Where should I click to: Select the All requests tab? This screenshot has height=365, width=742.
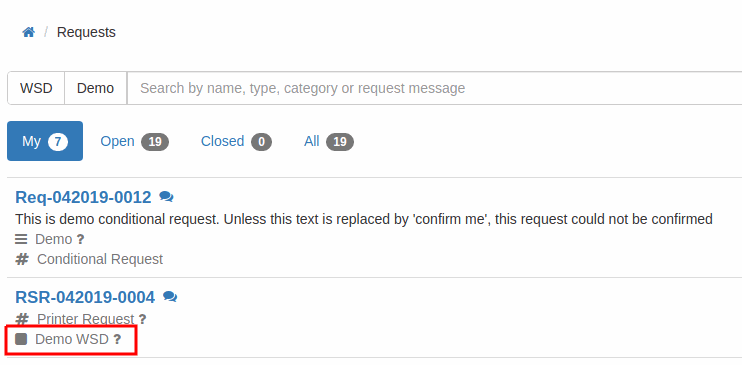[x=328, y=141]
